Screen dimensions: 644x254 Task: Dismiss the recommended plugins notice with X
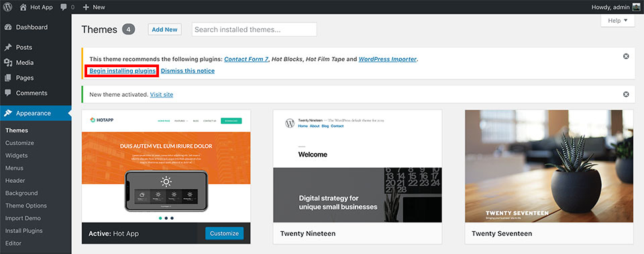click(x=626, y=56)
